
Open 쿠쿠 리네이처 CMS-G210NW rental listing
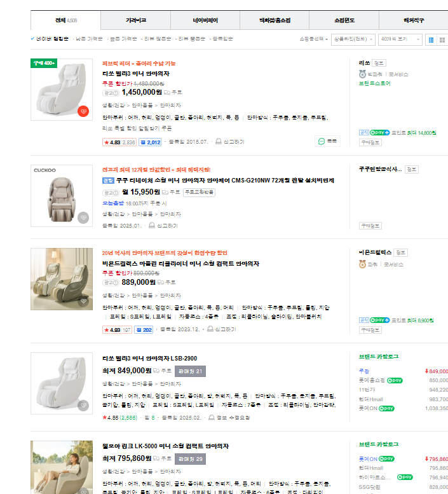coord(225,181)
